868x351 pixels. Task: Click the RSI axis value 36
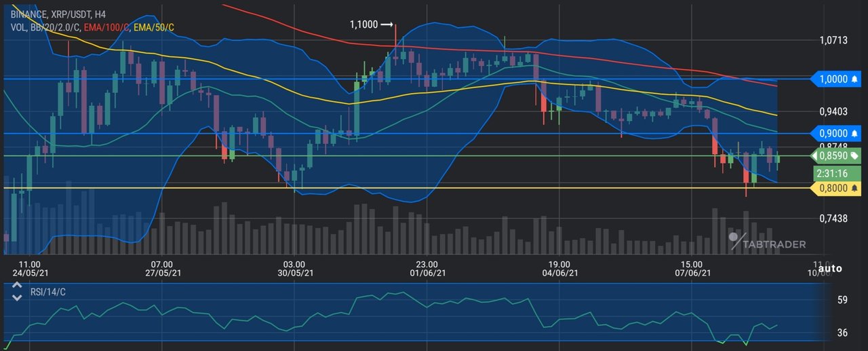pos(842,332)
